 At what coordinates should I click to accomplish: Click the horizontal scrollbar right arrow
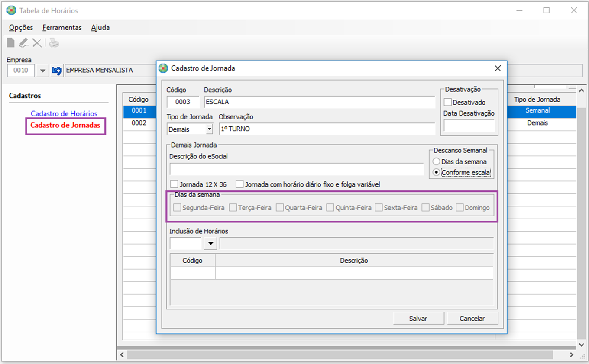click(572, 354)
